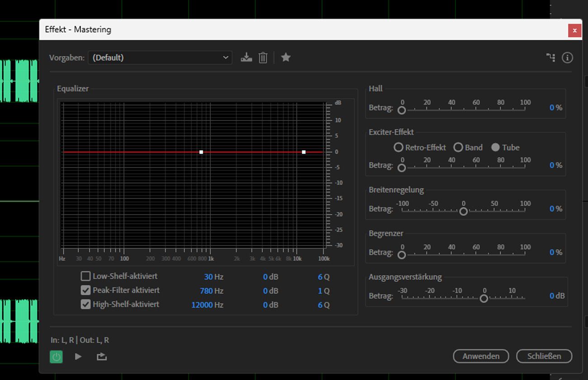Screen dimensions: 588x380
Task: Select the left EQ node on the curve
Action: pos(201,152)
